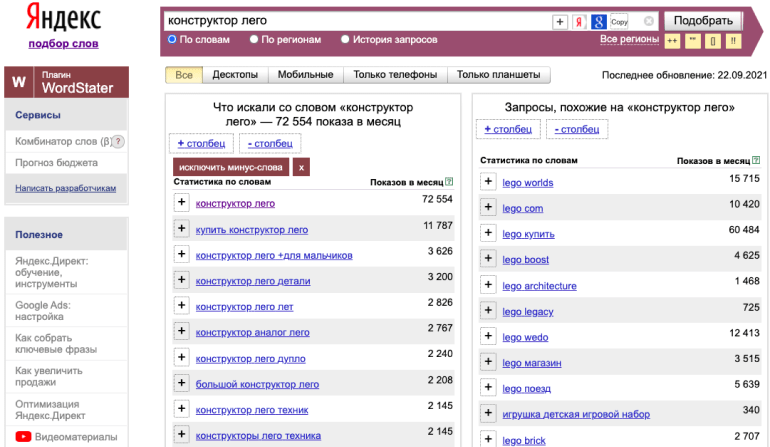
Task: Add 'lego купить' with its plus button
Action: tap(488, 232)
